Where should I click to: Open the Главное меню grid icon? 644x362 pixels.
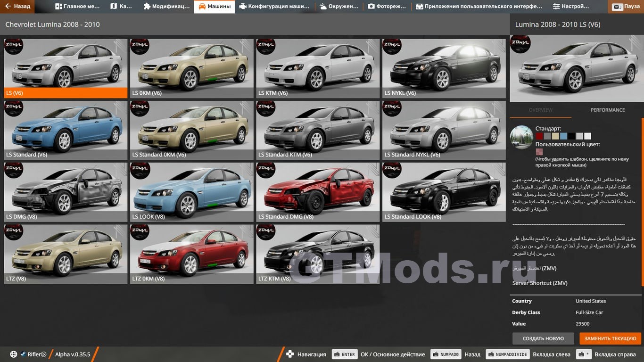[58, 7]
